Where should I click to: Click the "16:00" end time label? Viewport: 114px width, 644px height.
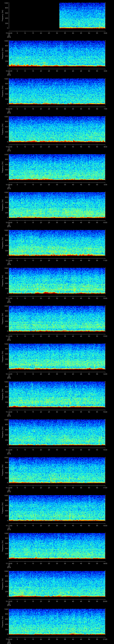tap(105, 450)
